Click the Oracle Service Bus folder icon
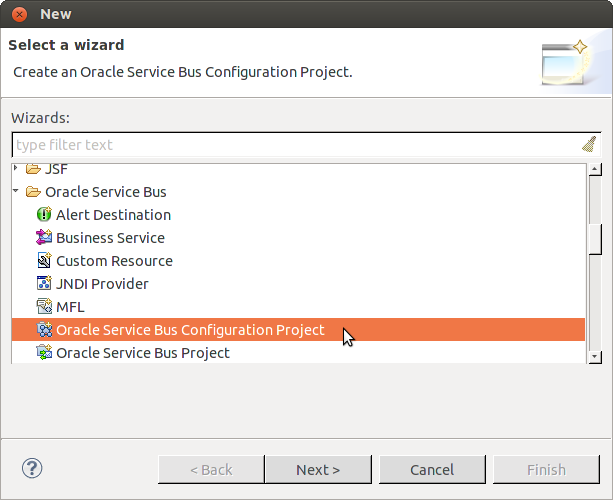Screen dimensions: 613x500 pyautogui.click(x=33, y=192)
